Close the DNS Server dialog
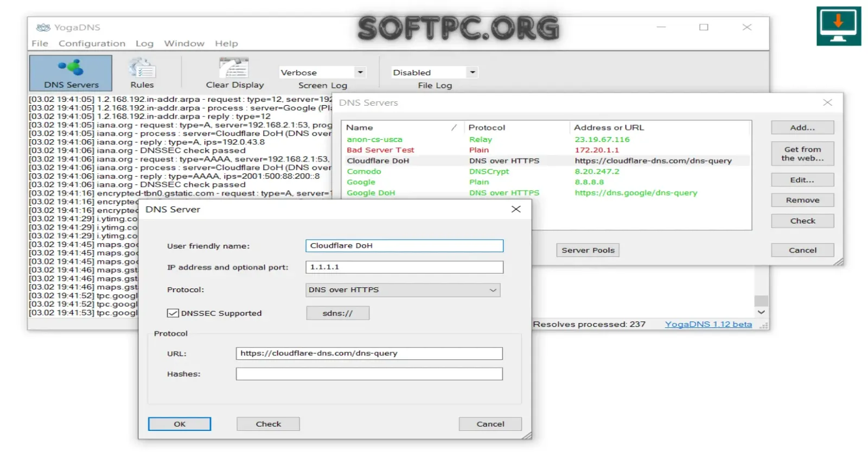Image resolution: width=868 pixels, height=465 pixels. [516, 209]
